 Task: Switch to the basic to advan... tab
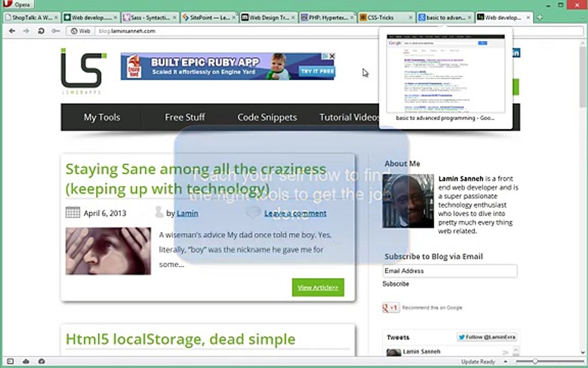pos(445,17)
